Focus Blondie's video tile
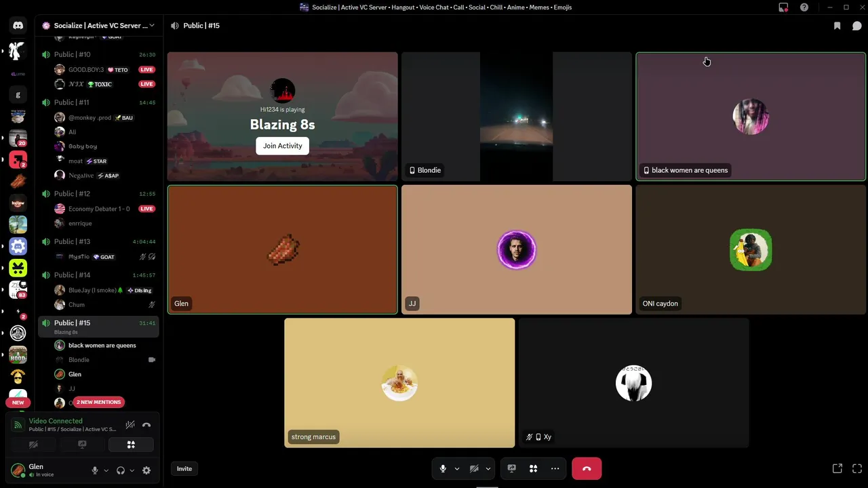The image size is (868, 488). (517, 117)
